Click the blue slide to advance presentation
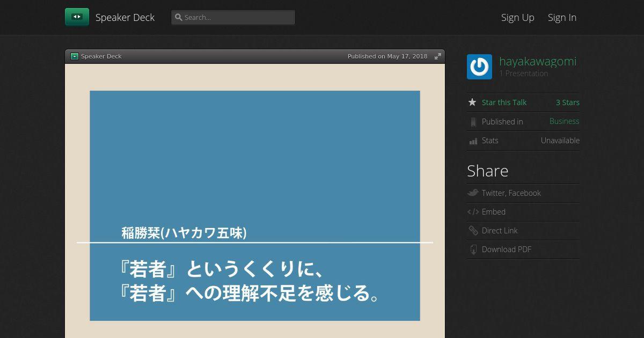 coord(255,205)
